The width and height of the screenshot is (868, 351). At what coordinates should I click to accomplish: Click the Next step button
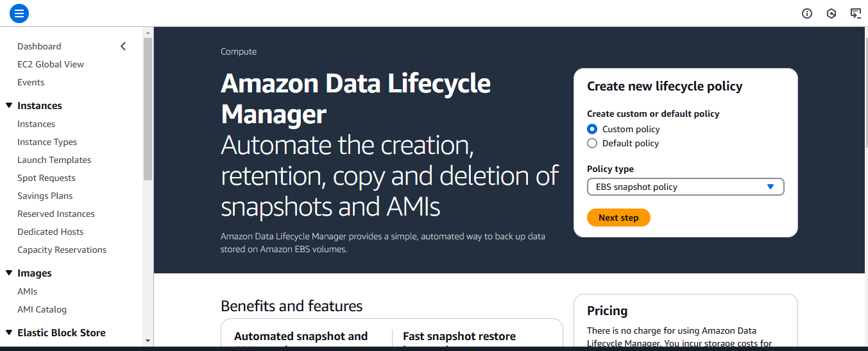tap(618, 218)
